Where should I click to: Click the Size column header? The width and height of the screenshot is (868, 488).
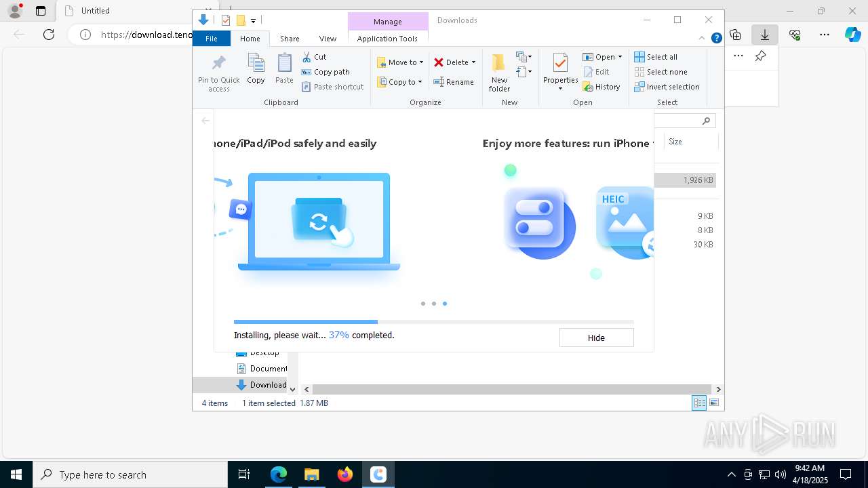692,142
